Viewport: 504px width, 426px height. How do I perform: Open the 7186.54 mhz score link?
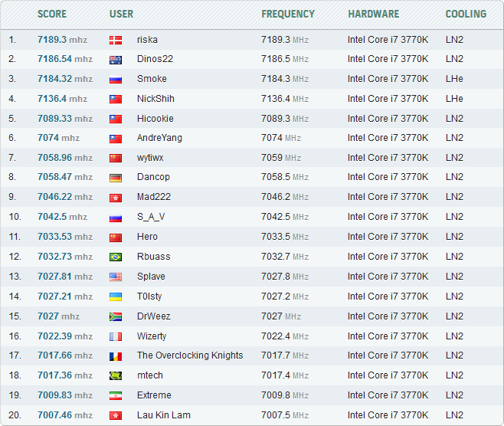(65, 59)
